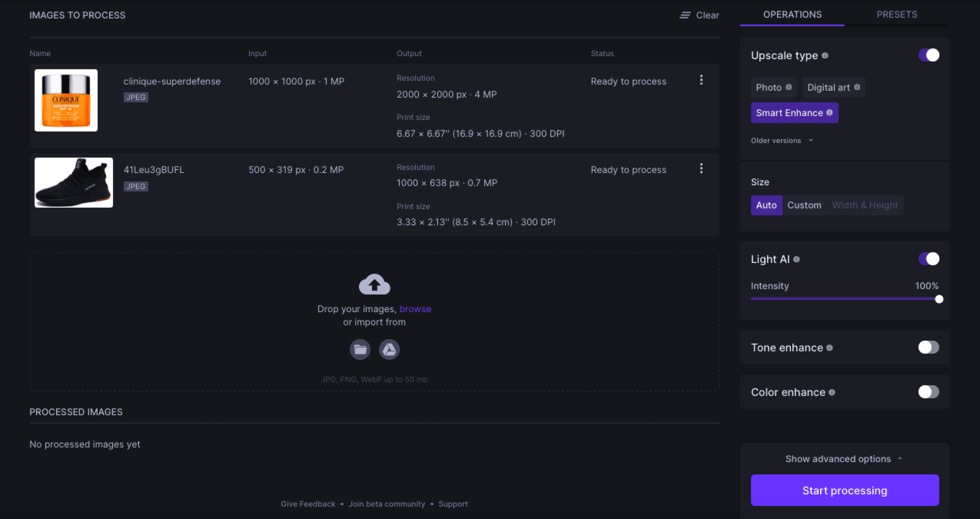
Task: Import images from Google Drive
Action: tap(389, 349)
